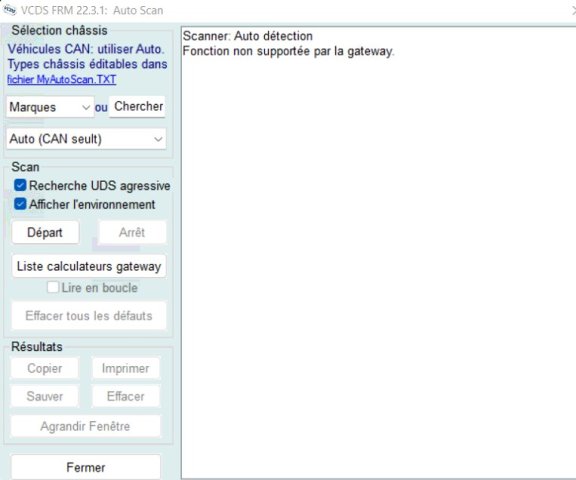576x480 pixels.
Task: Click the Marques dropdown arrow
Action: 86,108
